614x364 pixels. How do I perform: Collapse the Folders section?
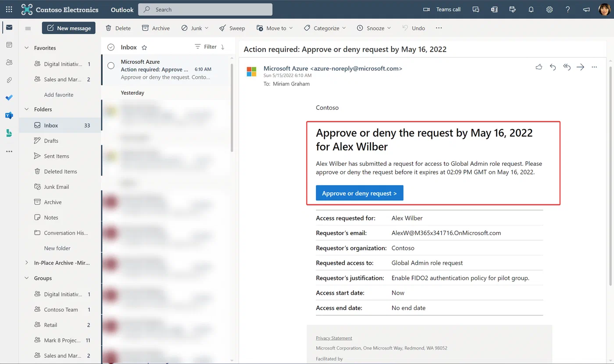[26, 109]
